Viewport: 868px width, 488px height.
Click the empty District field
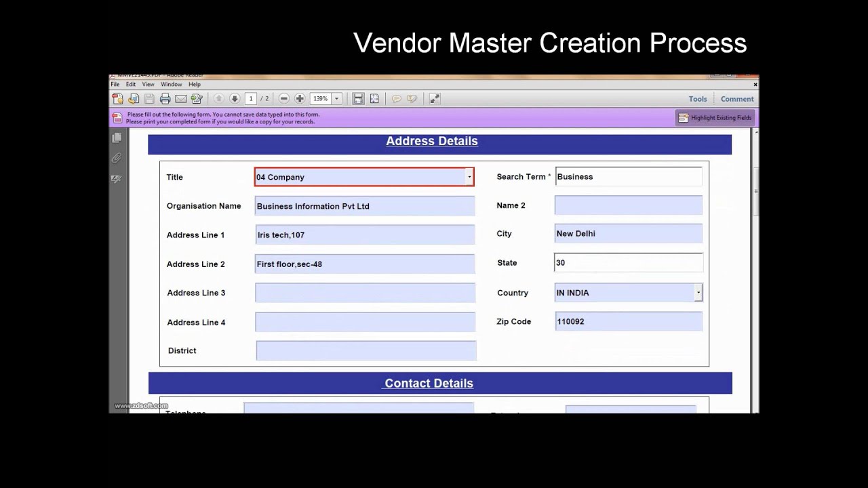pyautogui.click(x=366, y=350)
